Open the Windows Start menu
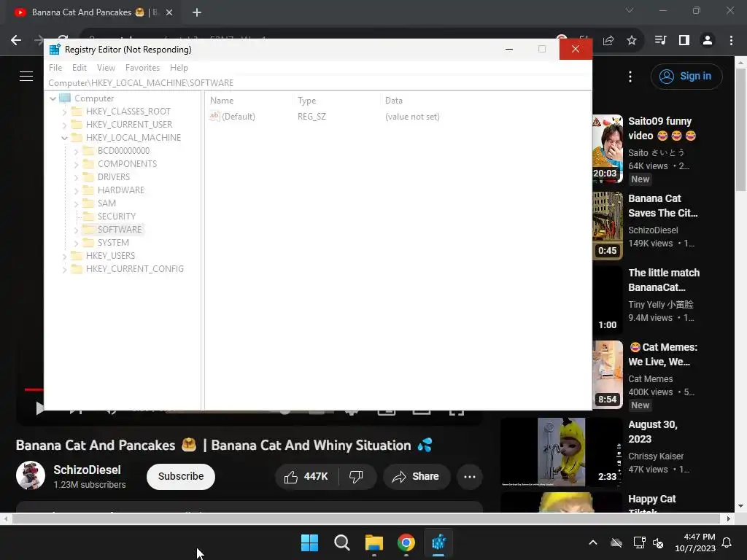Screen dimensions: 747x560 click(x=309, y=542)
